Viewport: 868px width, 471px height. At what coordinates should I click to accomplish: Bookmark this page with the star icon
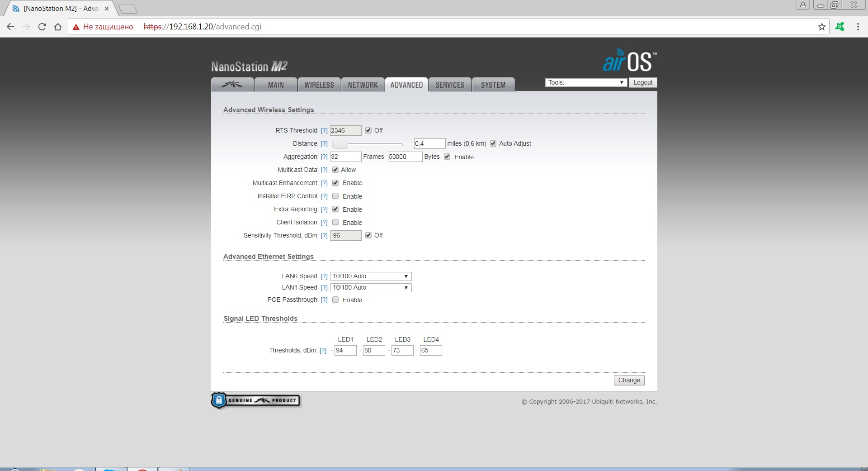[x=821, y=27]
